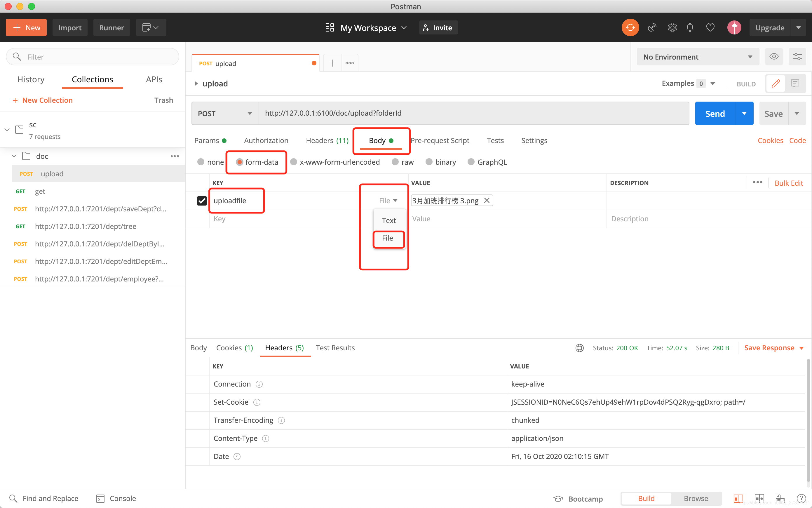Open keyboard shortcuts icon in status bar
This screenshot has height=508, width=812.
pyautogui.click(x=780, y=498)
